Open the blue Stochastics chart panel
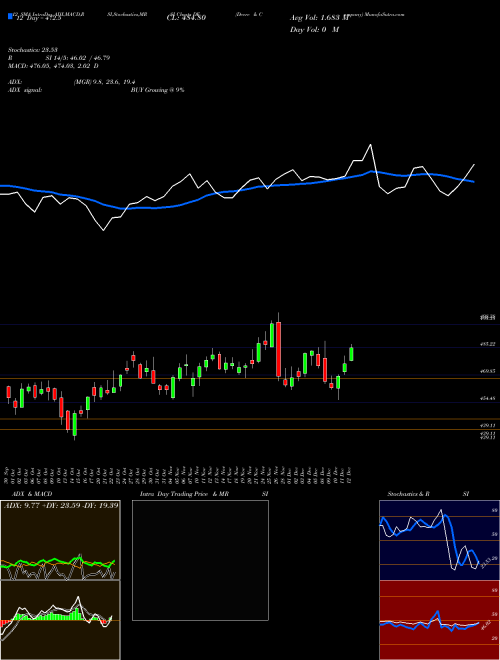Image resolution: width=500 pixels, height=660 pixels. tap(439, 540)
